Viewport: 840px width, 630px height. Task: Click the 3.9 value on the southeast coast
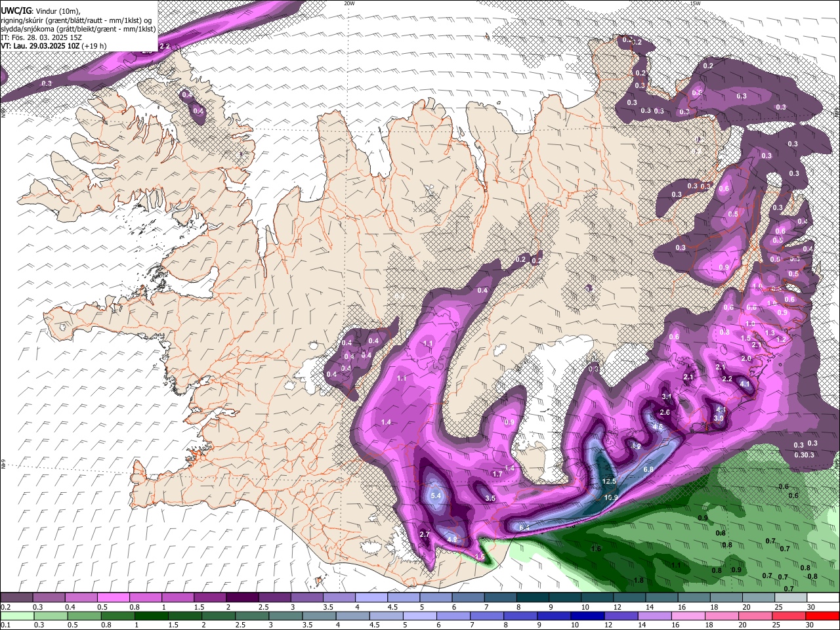pyautogui.click(x=719, y=418)
